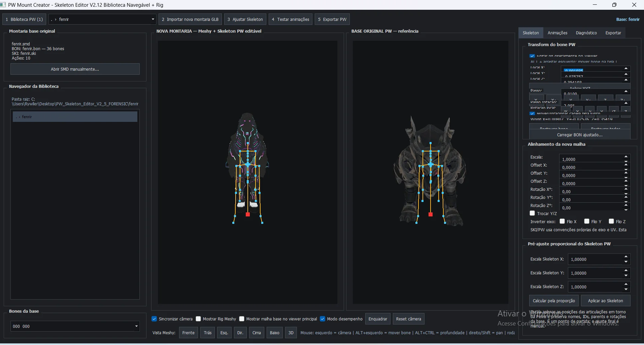This screenshot has height=345, width=644.
Task: Increase Escala value using spinner up arrow
Action: tap(626, 157)
